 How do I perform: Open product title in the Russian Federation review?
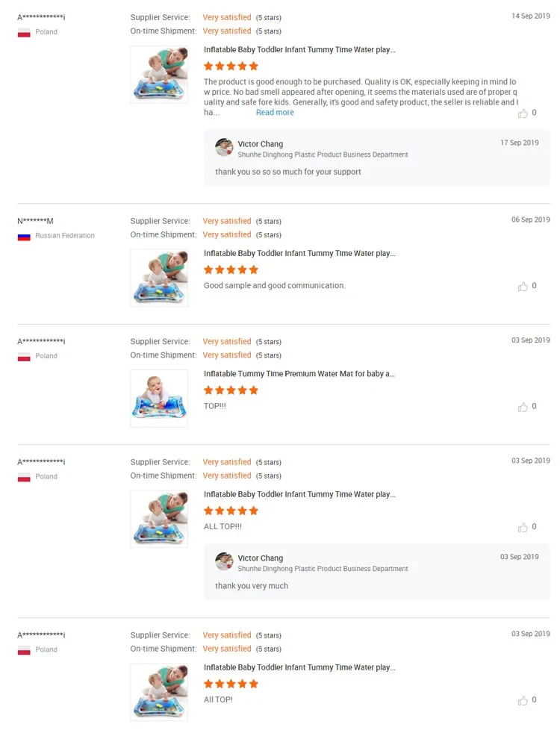coord(299,254)
